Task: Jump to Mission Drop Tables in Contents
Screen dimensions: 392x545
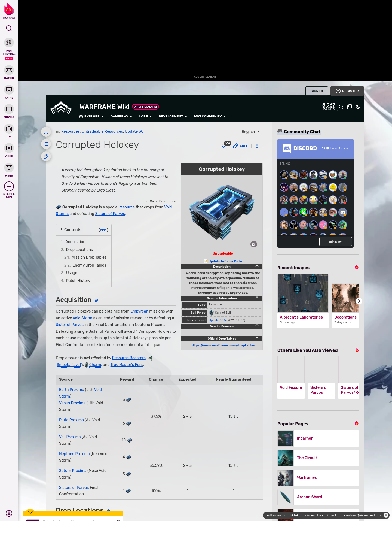Action: tap(89, 257)
